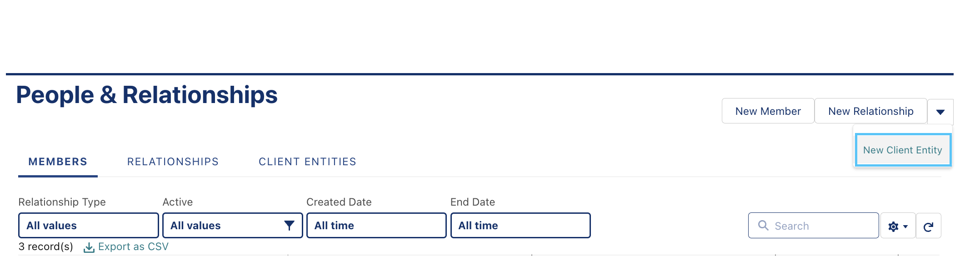Open the End Date All time filter
Image resolution: width=980 pixels, height=256 pixels.
520,226
